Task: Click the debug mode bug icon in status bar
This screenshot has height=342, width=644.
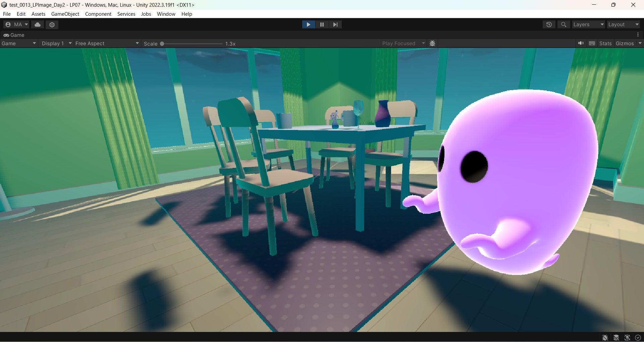Action: coord(605,337)
